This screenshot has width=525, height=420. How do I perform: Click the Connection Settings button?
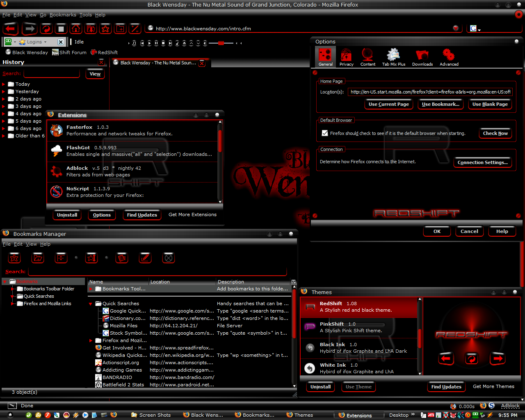pos(482,162)
